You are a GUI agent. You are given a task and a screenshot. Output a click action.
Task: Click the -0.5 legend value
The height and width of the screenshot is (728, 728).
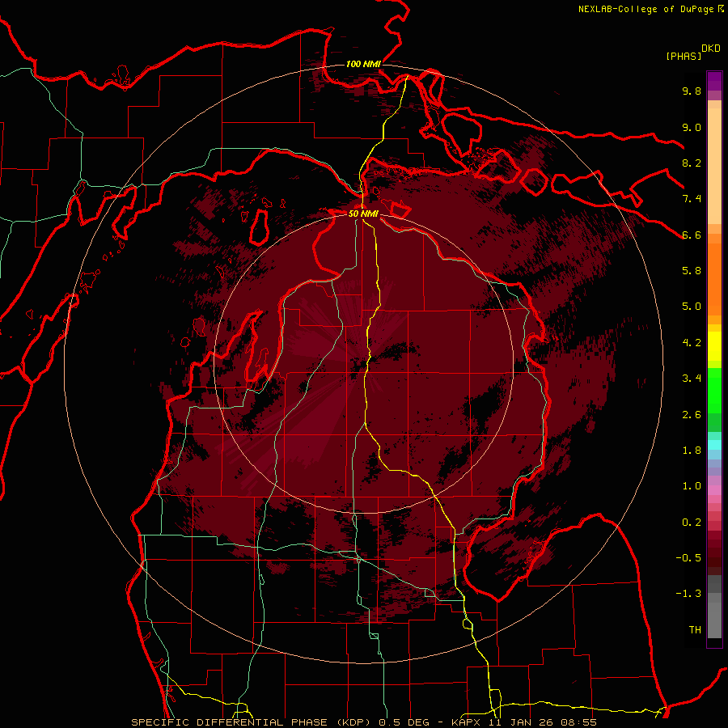click(688, 558)
